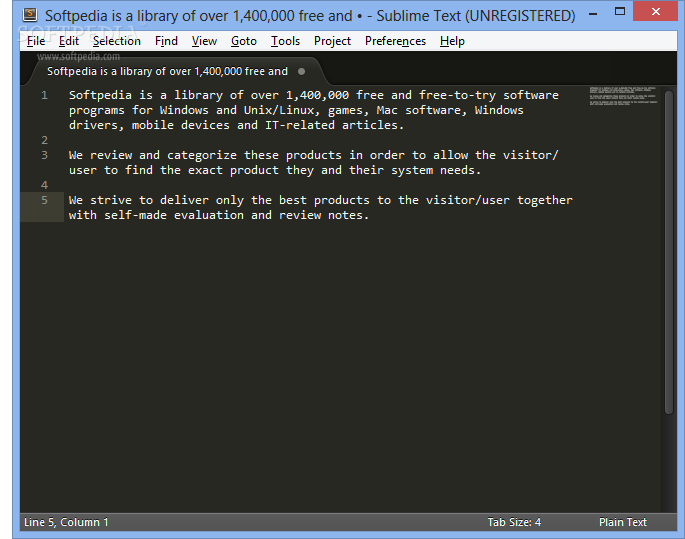Click line number 3 in gutter

(44, 155)
